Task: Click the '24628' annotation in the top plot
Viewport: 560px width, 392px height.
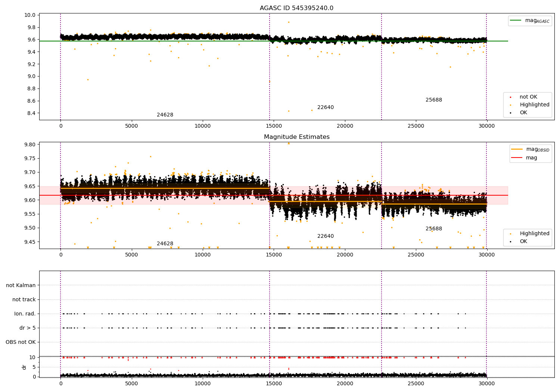Action: pos(165,115)
